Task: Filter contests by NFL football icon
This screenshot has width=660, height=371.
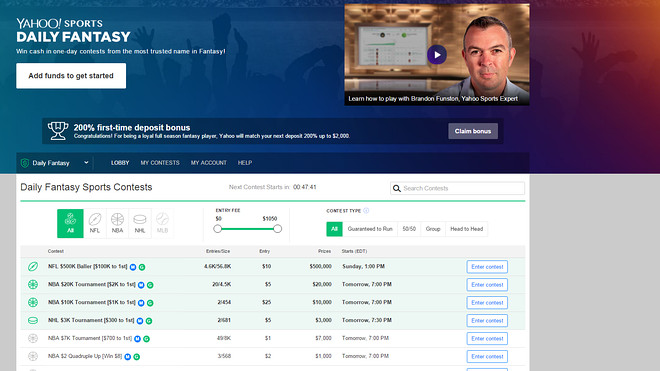Action: click(95, 223)
